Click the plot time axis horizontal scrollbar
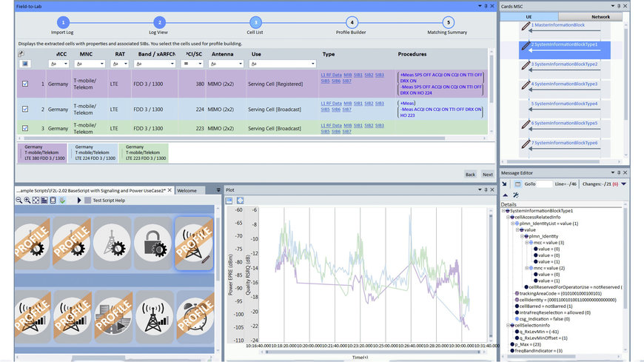This screenshot has height=362, width=644. pyautogui.click(x=372, y=352)
